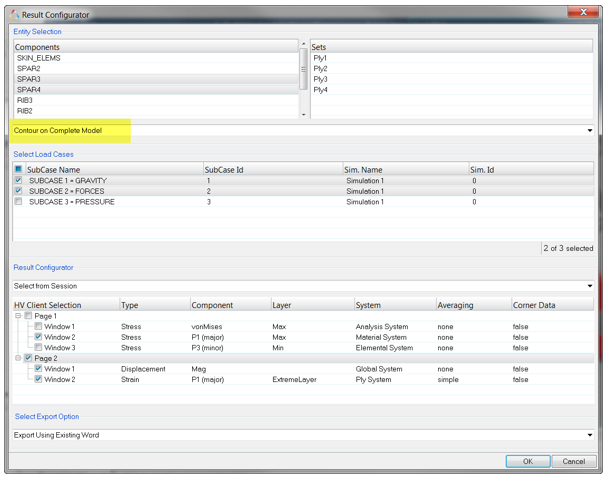Viewport: 607px width, 477px height.
Task: Click the Cancel button
Action: [573, 461]
